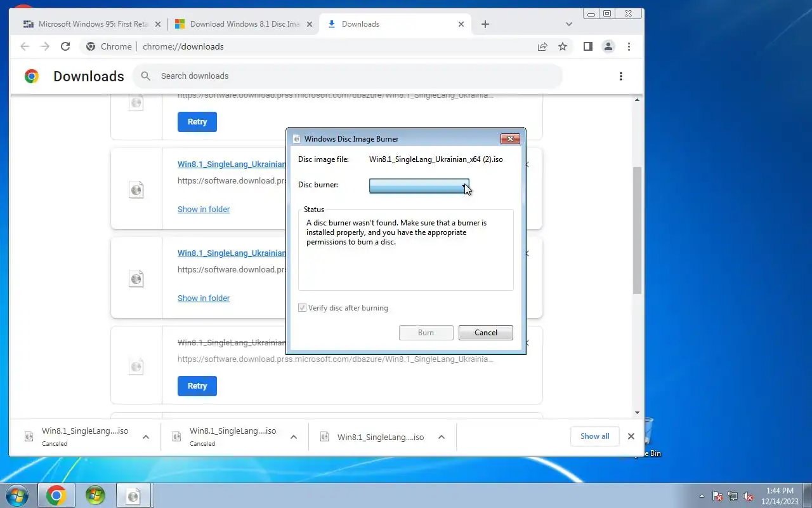Show second completed ISO in folder
The height and width of the screenshot is (508, 812).
[204, 298]
